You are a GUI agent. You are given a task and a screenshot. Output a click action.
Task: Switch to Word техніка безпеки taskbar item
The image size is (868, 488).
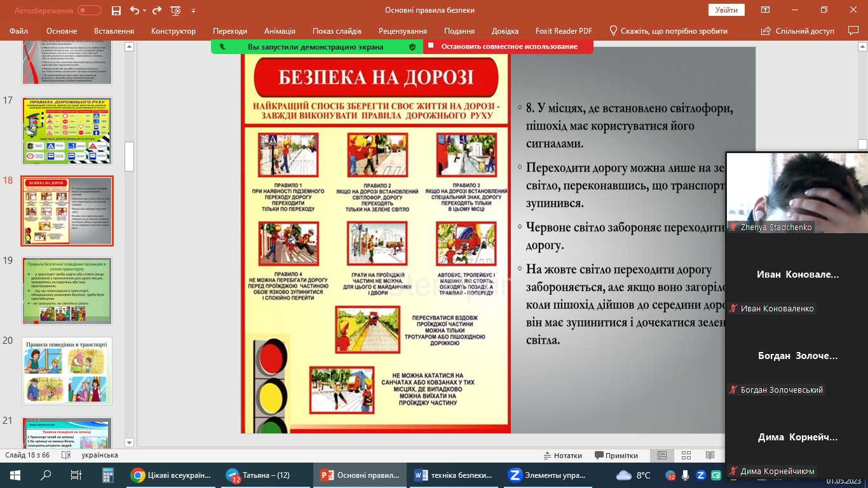pyautogui.click(x=454, y=475)
